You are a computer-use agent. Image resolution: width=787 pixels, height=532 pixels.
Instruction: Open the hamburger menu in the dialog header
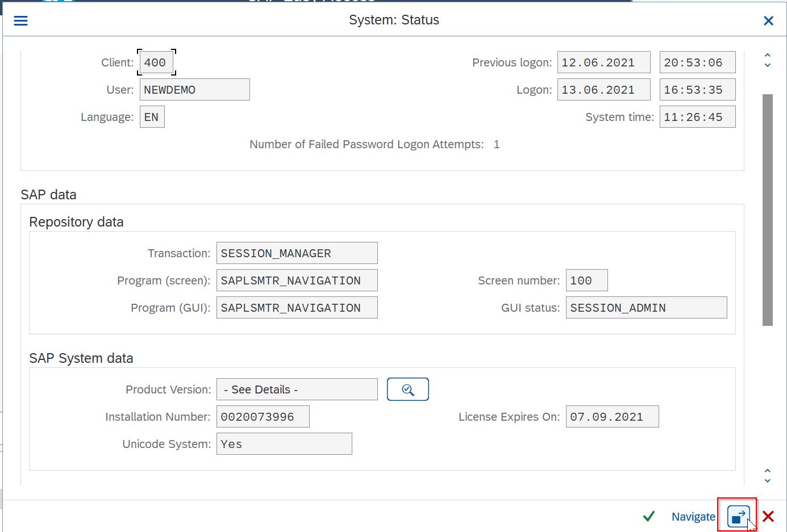20,20
